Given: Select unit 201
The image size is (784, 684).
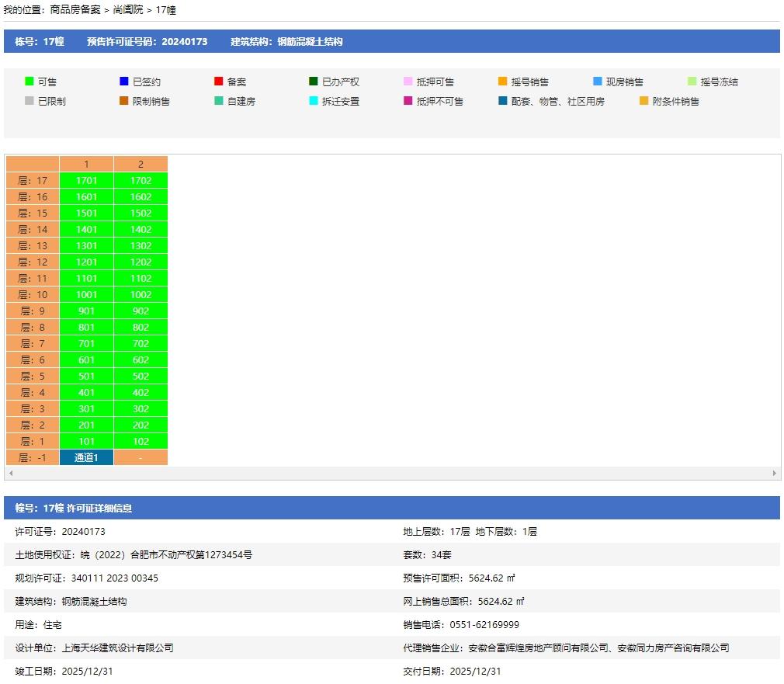Looking at the screenshot, I should point(86,425).
